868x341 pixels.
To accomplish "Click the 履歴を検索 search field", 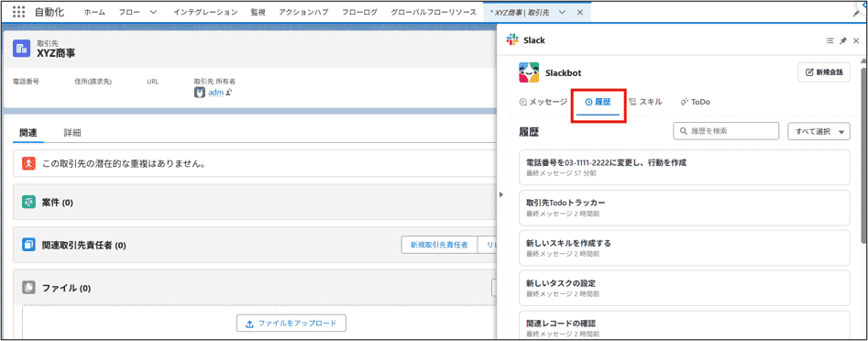I will click(726, 131).
